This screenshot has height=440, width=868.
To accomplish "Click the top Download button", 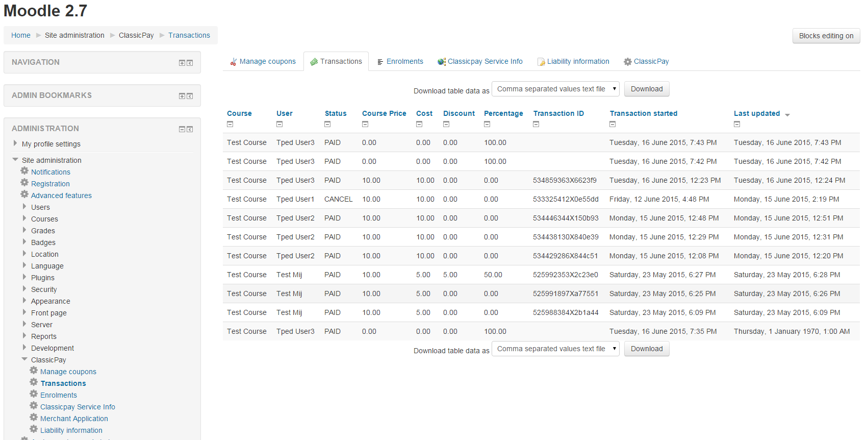I will point(647,89).
